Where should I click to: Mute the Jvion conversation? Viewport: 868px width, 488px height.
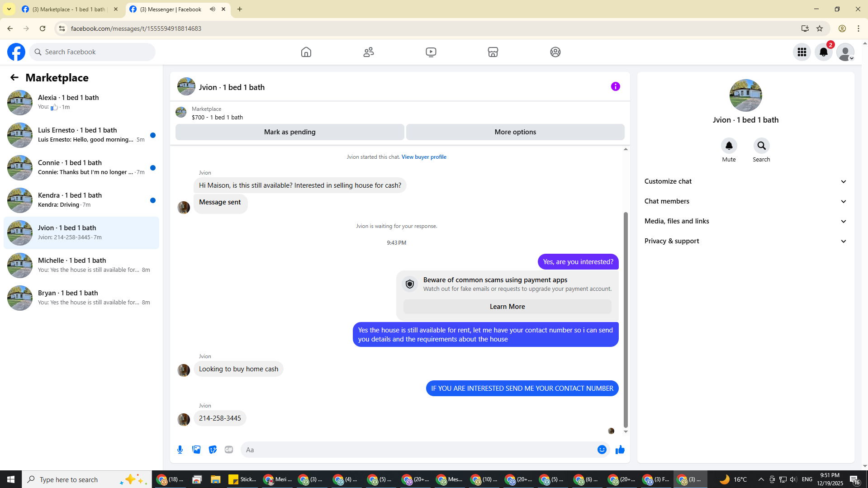(x=729, y=146)
